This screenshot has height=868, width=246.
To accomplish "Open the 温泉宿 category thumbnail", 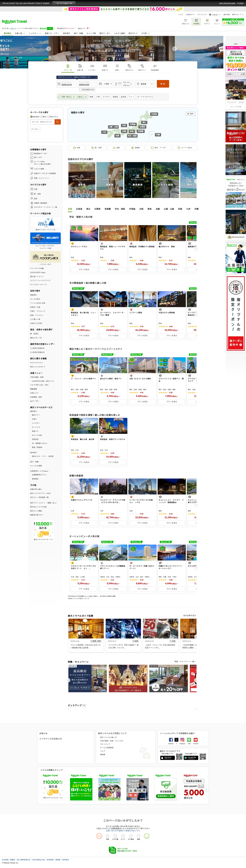I will (x=82, y=180).
